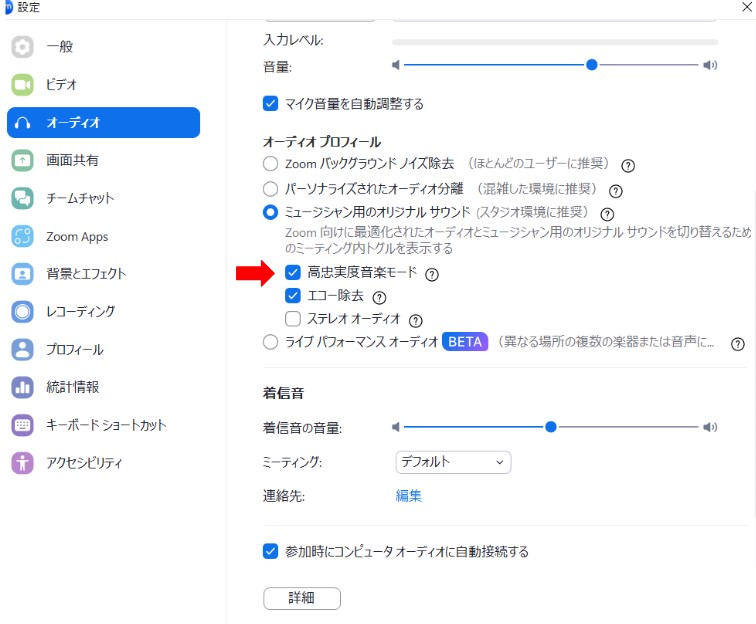
Task: Uncheck 高忠実度音楽モード checkbox
Action: coord(293,272)
